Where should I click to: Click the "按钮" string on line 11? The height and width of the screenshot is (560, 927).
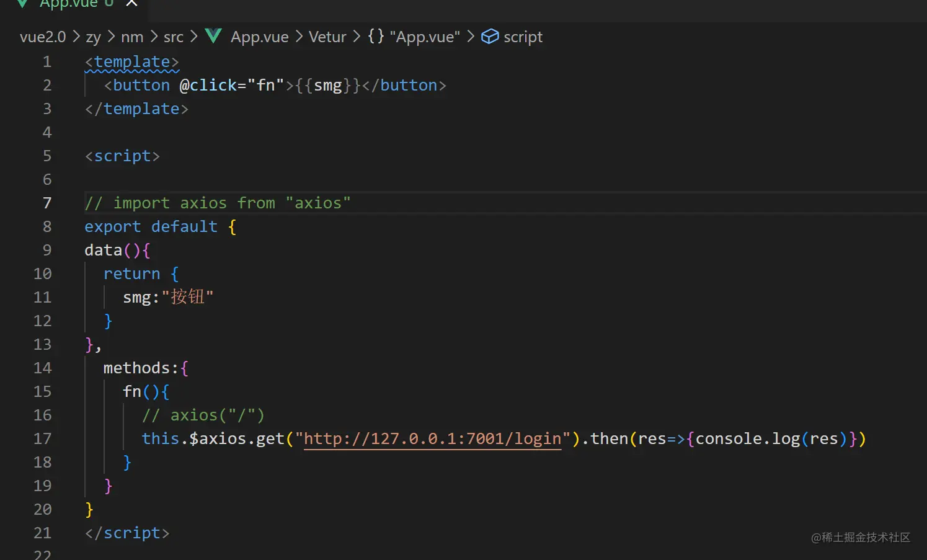(187, 297)
